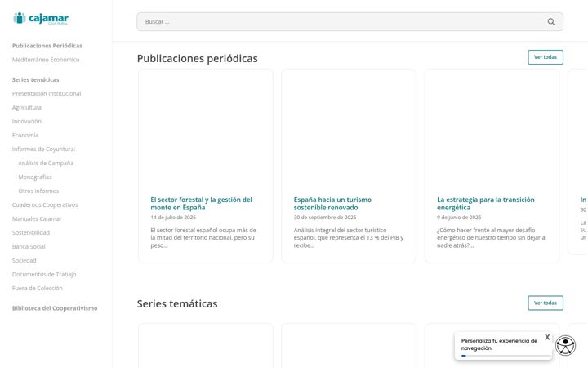Click date '9 de junio de 2025'
The width and height of the screenshot is (588, 368).
point(459,218)
